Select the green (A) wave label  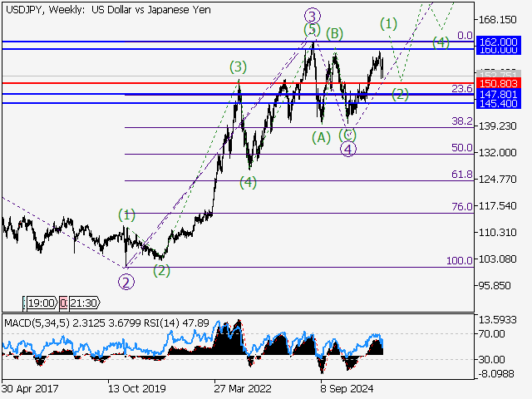(x=321, y=136)
